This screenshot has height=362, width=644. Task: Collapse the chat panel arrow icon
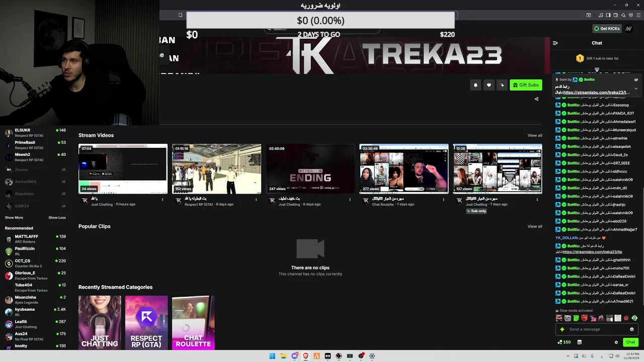[555, 43]
